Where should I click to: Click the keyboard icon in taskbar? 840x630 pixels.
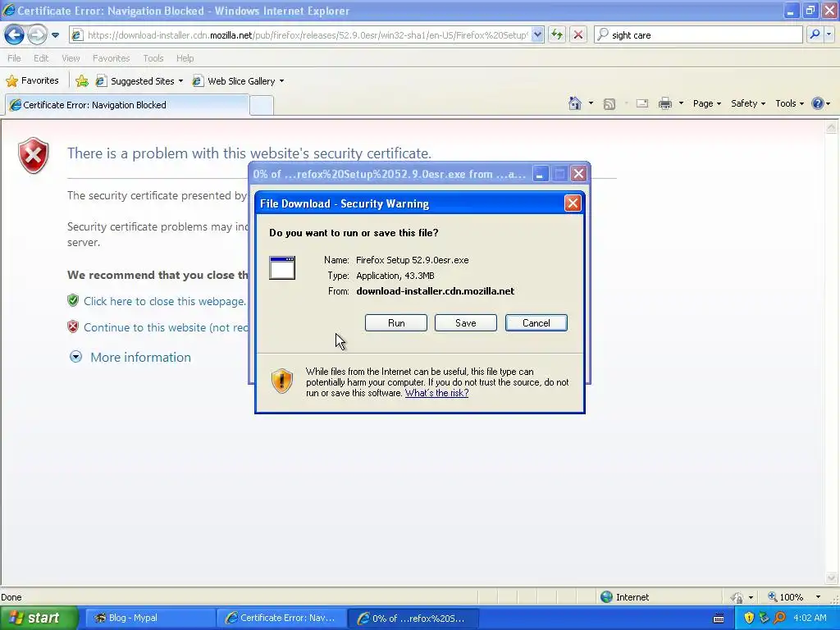coord(719,619)
